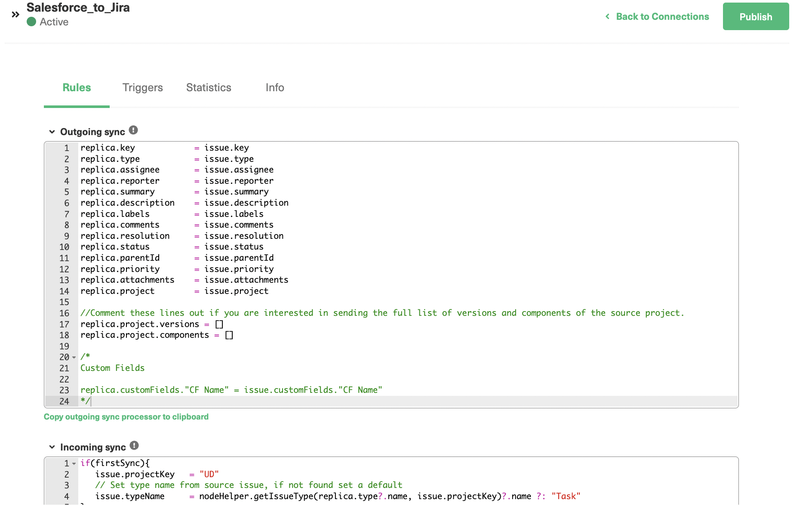Collapse the Incoming sync section
This screenshot has width=812, height=506.
point(52,447)
